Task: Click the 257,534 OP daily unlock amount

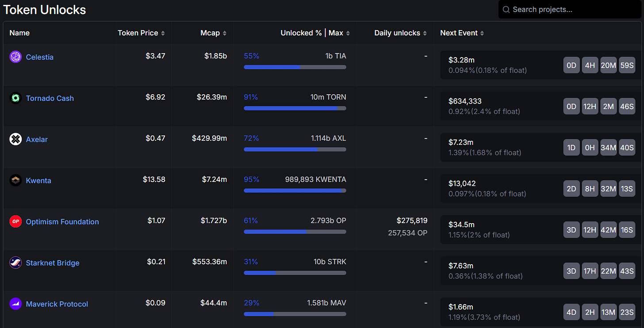Action: coord(408,232)
